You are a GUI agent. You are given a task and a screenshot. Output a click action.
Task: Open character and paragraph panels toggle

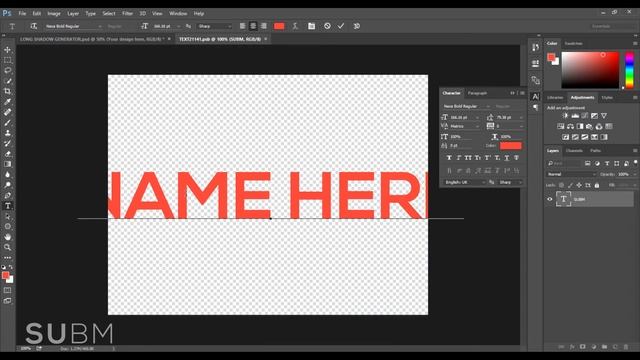[311, 26]
